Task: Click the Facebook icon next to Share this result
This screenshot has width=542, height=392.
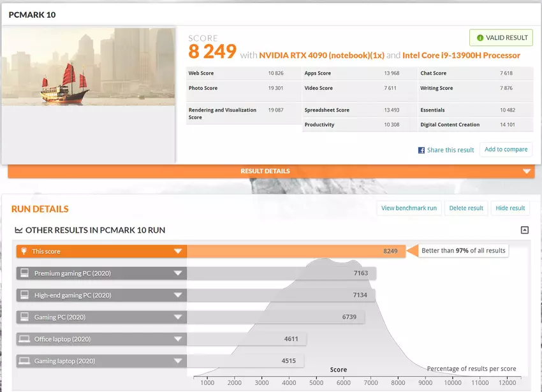Action: pyautogui.click(x=421, y=150)
